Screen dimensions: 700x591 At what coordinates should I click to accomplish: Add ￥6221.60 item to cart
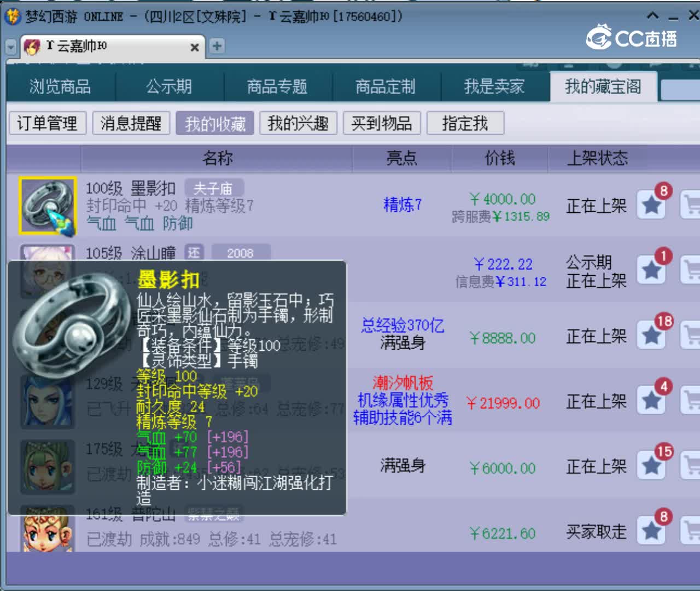coord(690,531)
